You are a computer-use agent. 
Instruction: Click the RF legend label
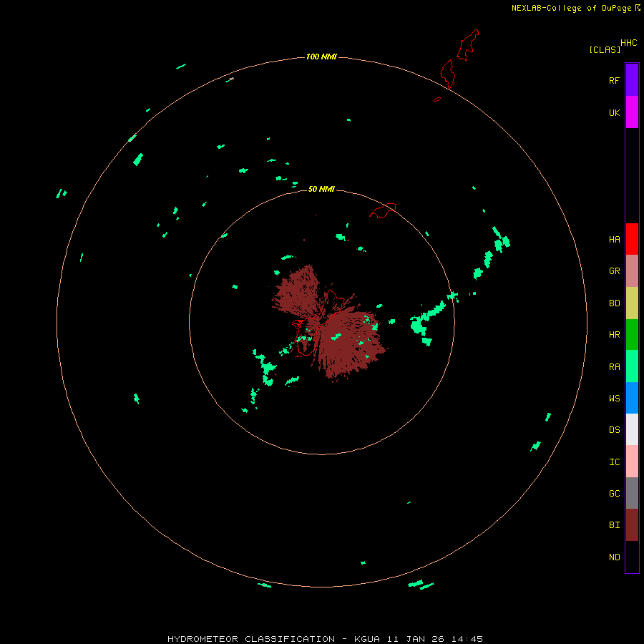(614, 80)
